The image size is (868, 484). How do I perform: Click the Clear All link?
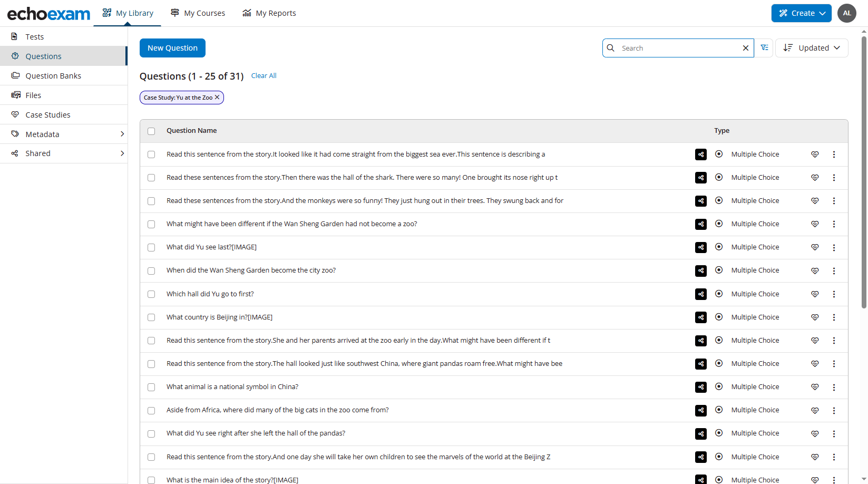pos(264,76)
